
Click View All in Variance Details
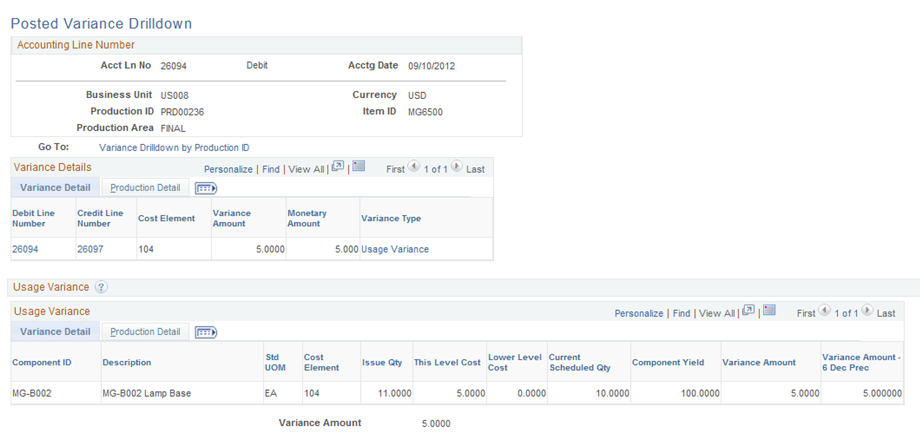pyautogui.click(x=306, y=169)
